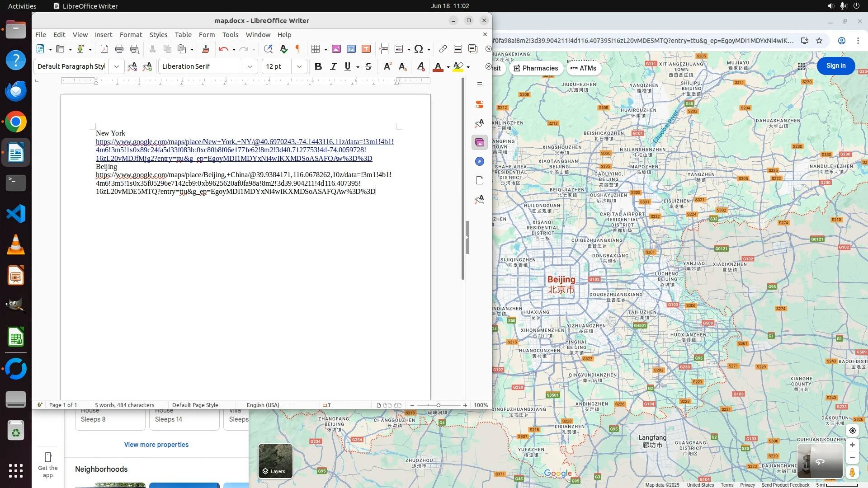The image size is (868, 488).
Task: Open the paragraph style dropdown
Action: [116, 67]
